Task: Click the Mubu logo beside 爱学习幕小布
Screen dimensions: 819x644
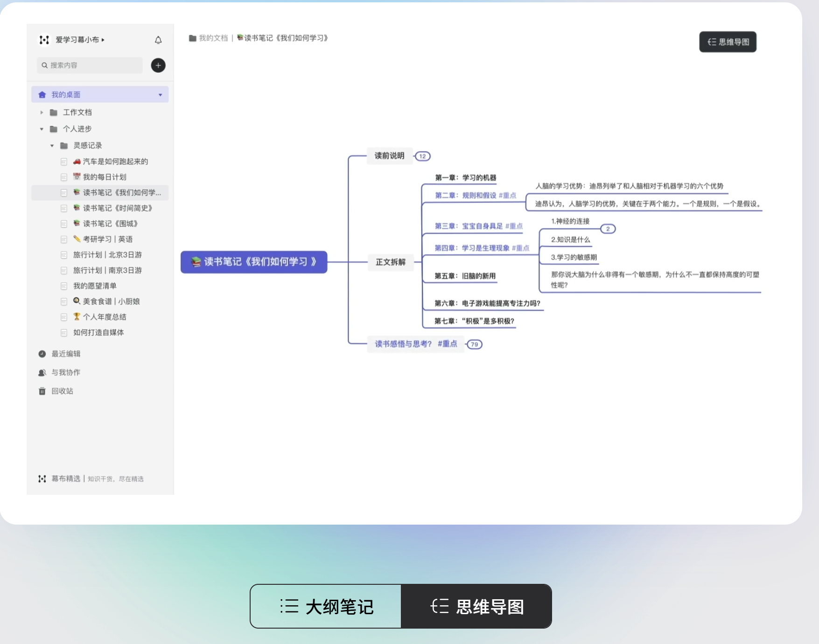Action: click(x=44, y=40)
